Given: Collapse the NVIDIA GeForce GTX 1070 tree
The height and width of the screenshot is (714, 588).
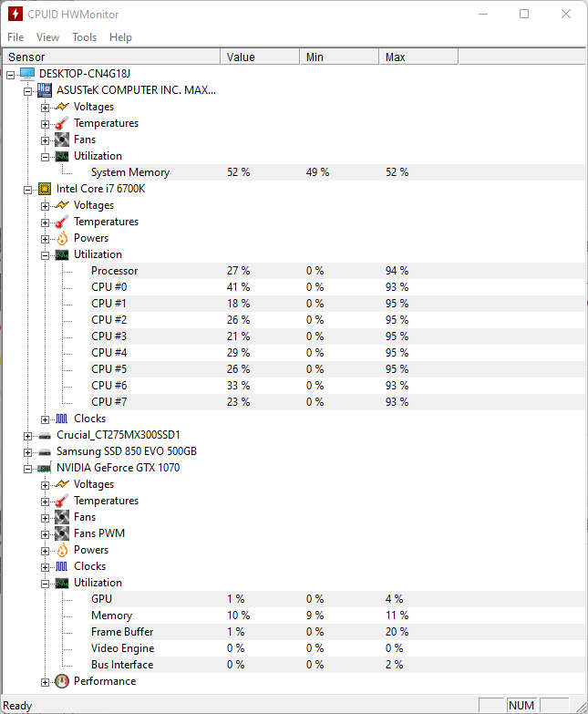Looking at the screenshot, I should (x=27, y=469).
